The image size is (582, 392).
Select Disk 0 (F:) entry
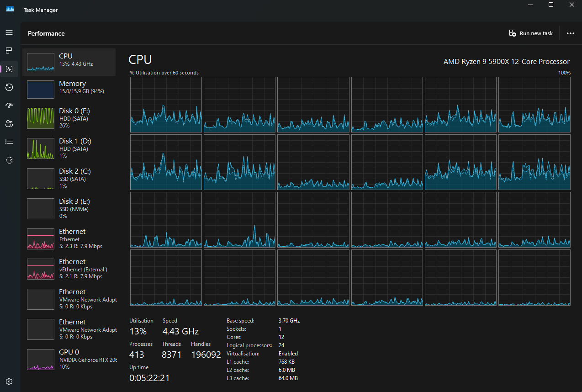point(69,118)
